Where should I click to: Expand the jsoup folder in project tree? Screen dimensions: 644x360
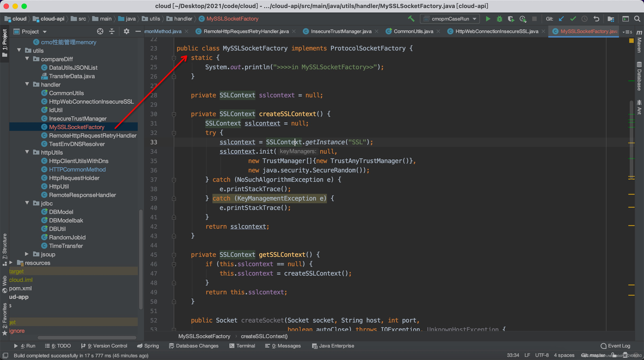27,254
